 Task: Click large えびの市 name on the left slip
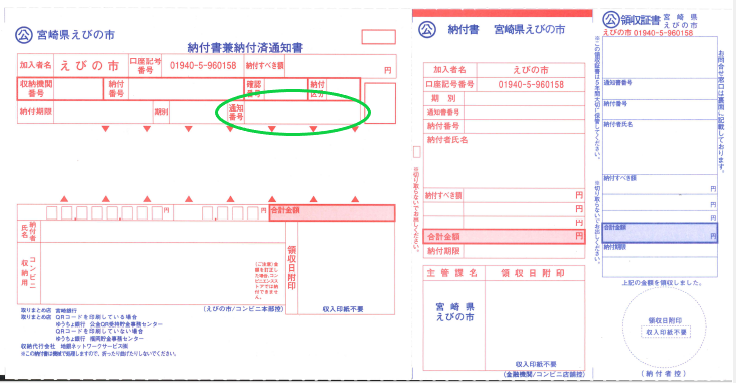click(x=89, y=66)
